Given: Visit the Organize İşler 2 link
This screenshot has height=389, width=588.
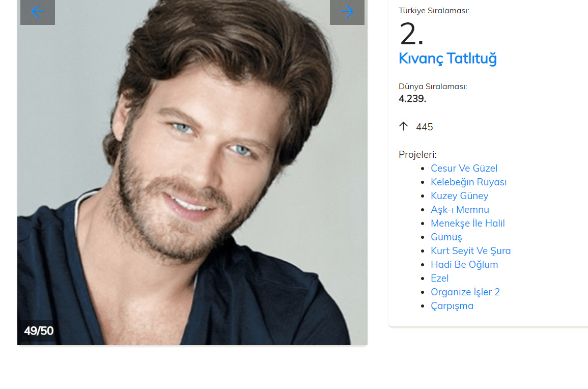Looking at the screenshot, I should pyautogui.click(x=465, y=292).
